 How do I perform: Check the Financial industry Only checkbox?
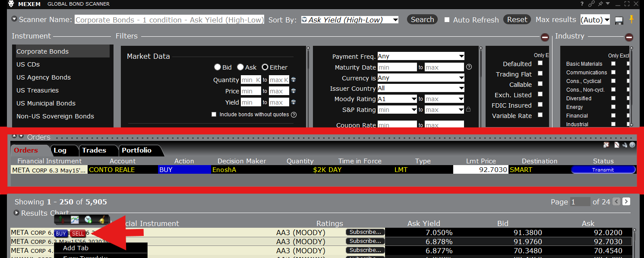click(613, 115)
